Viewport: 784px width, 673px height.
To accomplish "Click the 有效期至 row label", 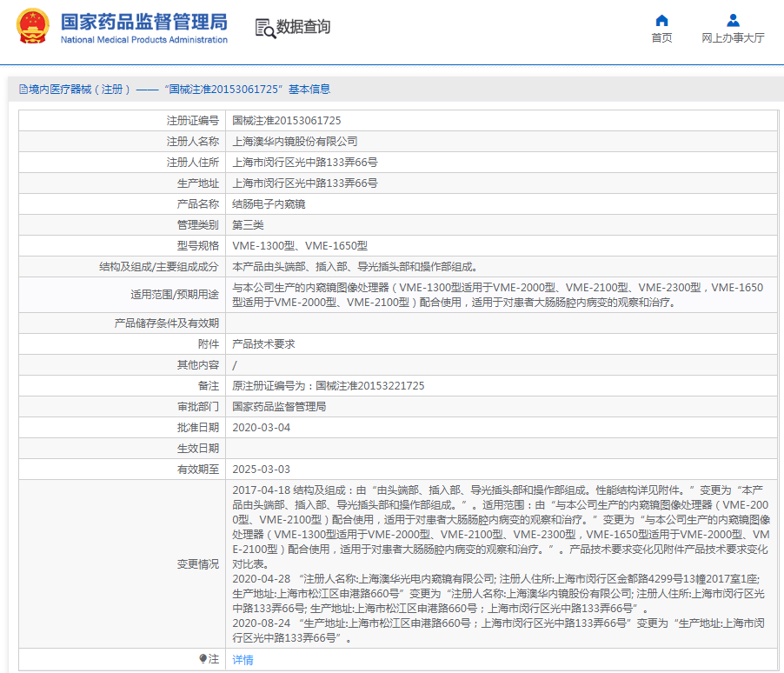I will [198, 470].
